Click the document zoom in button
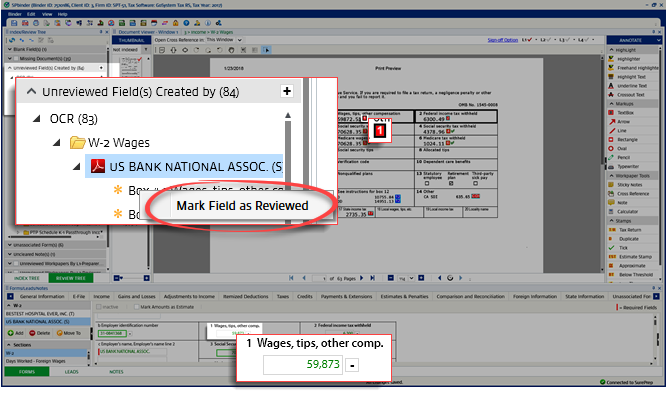The width and height of the screenshot is (666, 397). click(421, 278)
